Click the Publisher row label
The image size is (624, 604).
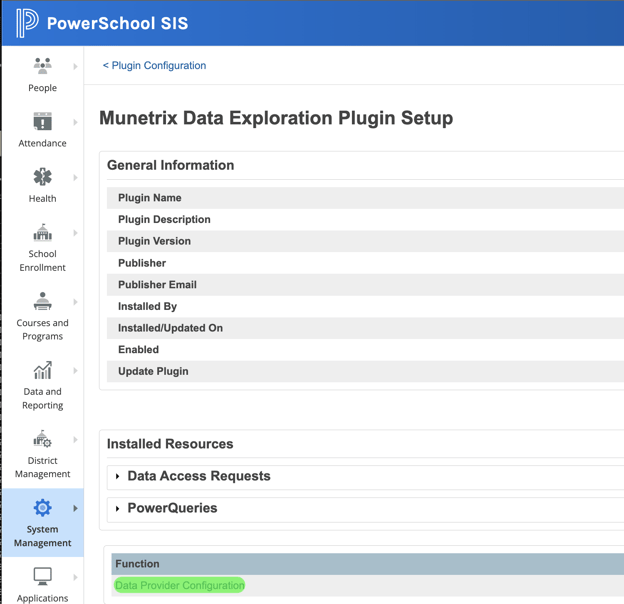click(x=142, y=263)
